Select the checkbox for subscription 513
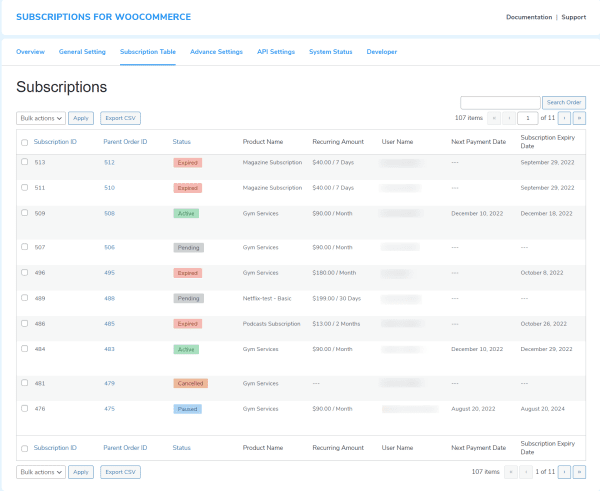The width and height of the screenshot is (600, 491). coord(25,161)
